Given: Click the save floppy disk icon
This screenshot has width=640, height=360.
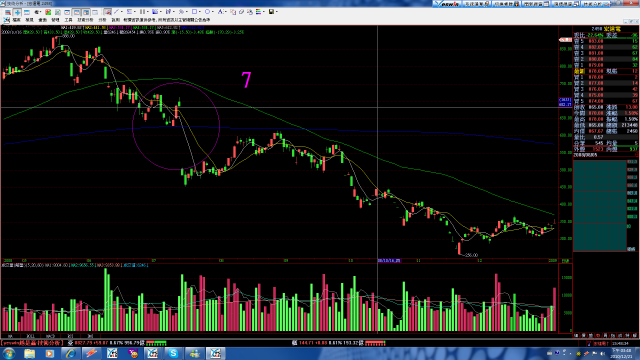Looking at the screenshot, I should pos(271,12).
